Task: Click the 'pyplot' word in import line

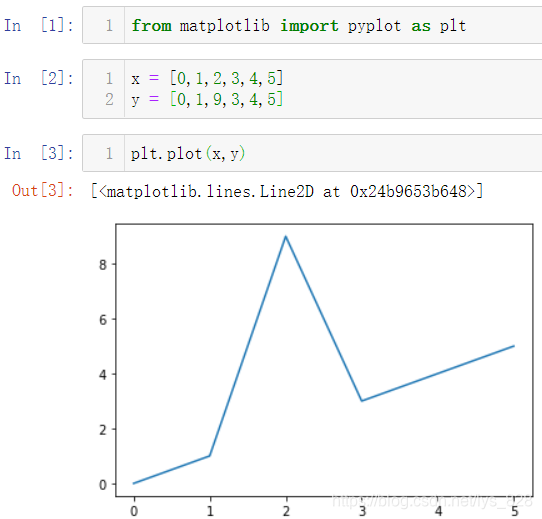Action: point(374,26)
